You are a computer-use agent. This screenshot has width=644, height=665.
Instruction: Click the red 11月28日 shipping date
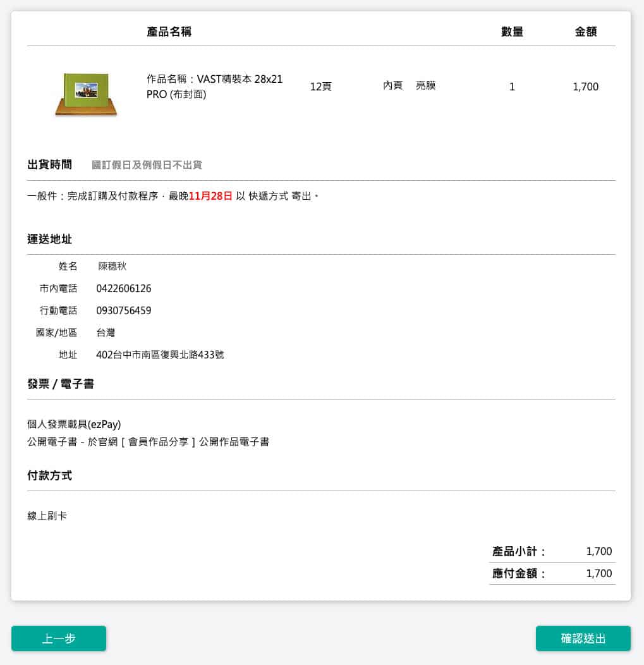210,196
